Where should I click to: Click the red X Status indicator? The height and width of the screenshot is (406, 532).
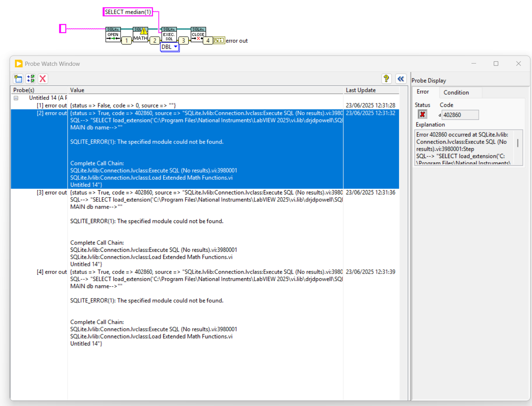(x=422, y=114)
